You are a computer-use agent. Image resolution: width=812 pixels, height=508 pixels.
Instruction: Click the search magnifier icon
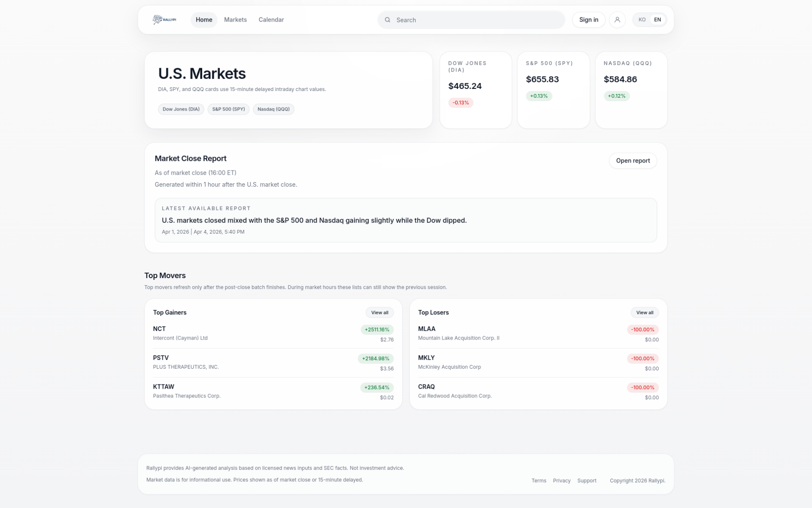[x=387, y=20]
